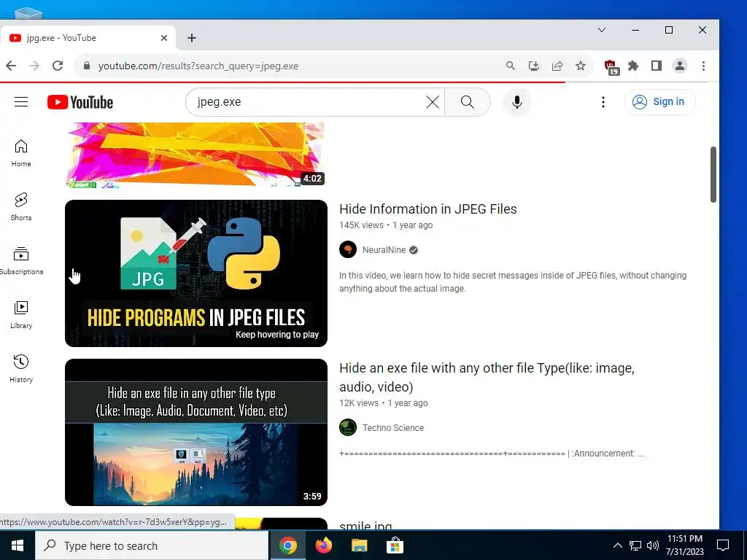
Task: Clear the search box with the X
Action: click(432, 102)
